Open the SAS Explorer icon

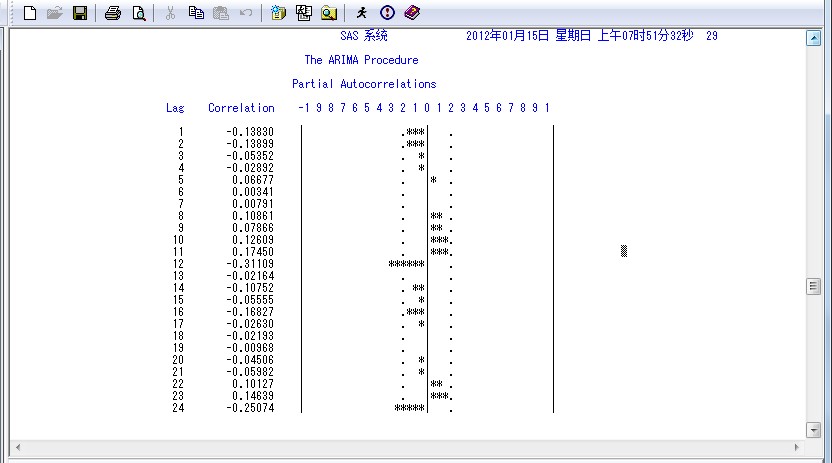tap(303, 13)
